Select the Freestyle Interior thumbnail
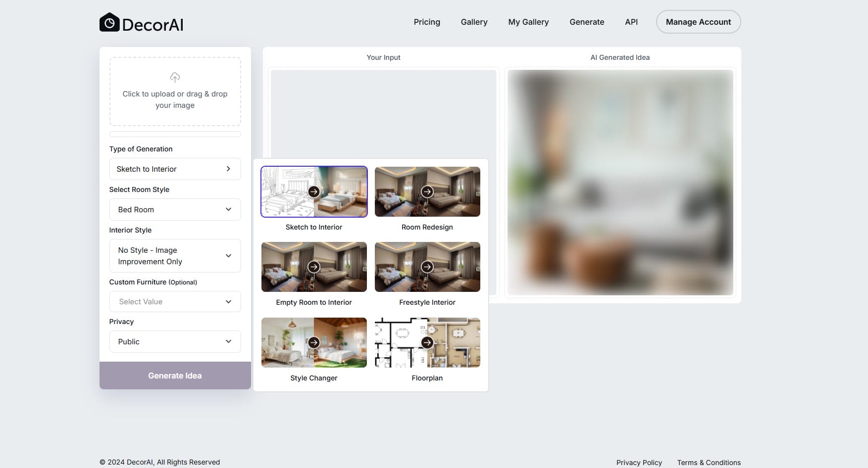Screen dimensions: 868x468 pos(427,267)
